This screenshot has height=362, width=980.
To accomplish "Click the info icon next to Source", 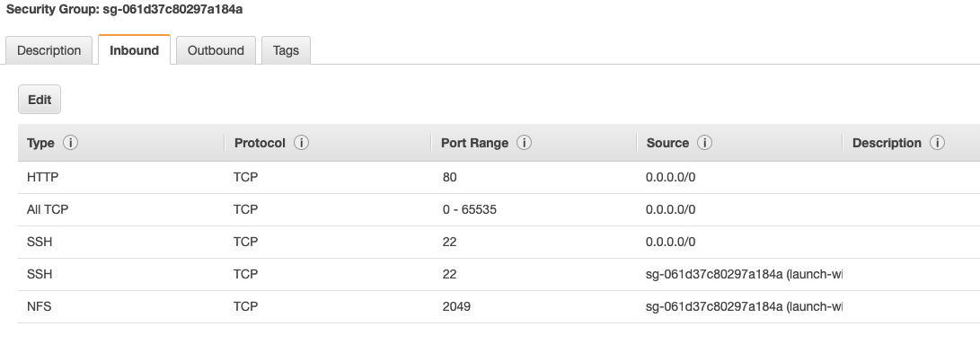I will click(705, 144).
